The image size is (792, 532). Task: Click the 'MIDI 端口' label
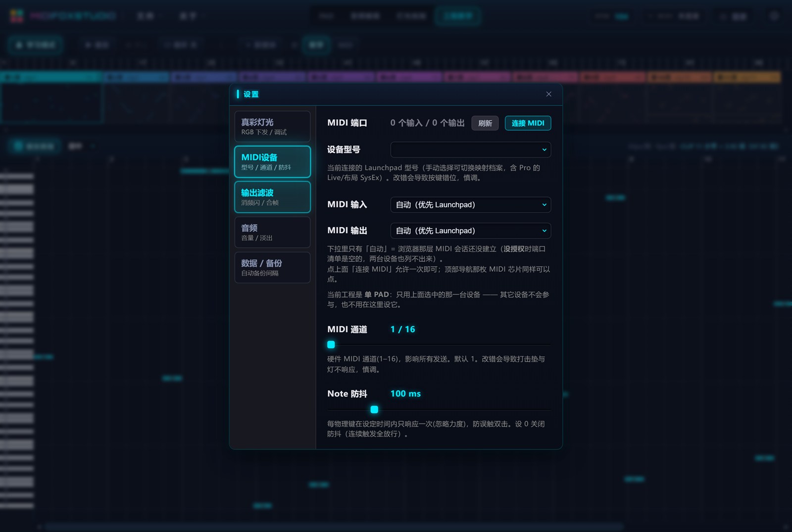point(347,123)
